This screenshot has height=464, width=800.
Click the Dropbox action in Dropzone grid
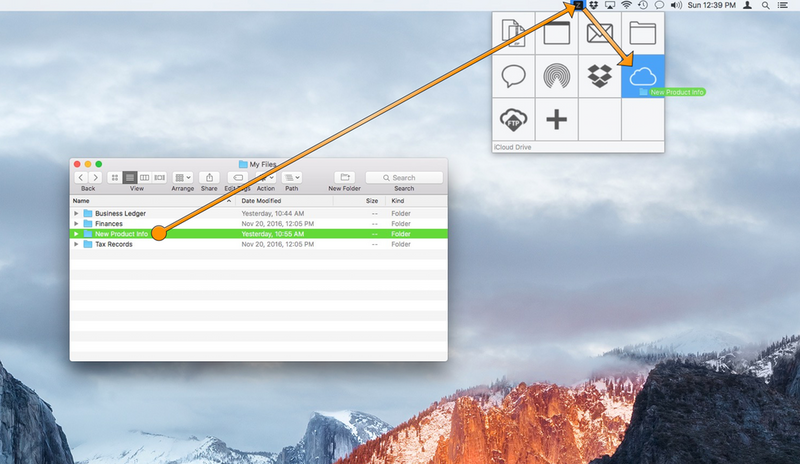pos(599,76)
